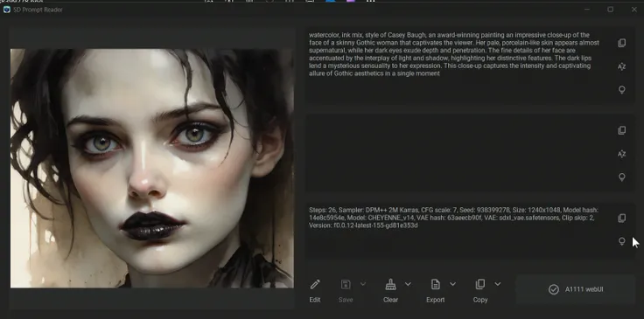The height and width of the screenshot is (319, 644).
Task: Click the SD Prompt Reader app icon
Action: pyautogui.click(x=7, y=10)
